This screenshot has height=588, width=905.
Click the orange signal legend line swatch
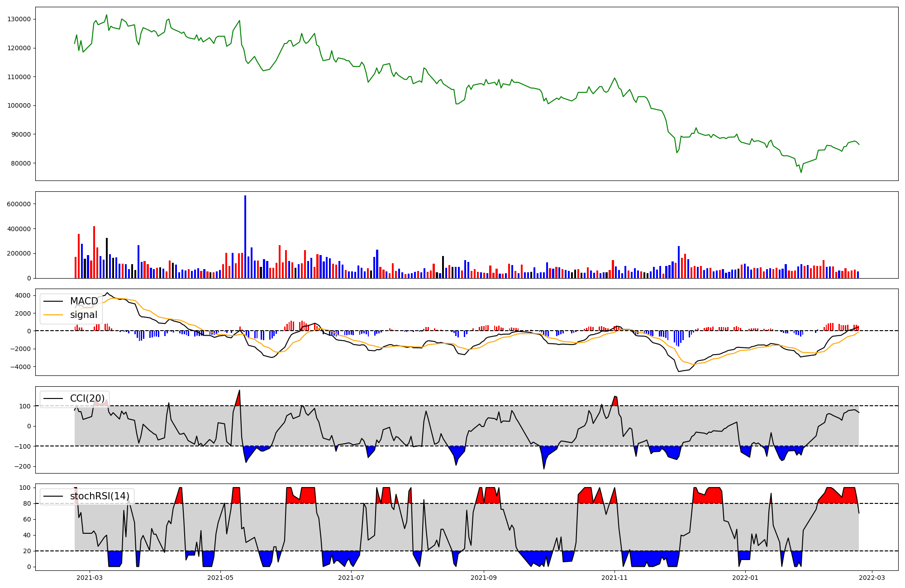(53, 315)
